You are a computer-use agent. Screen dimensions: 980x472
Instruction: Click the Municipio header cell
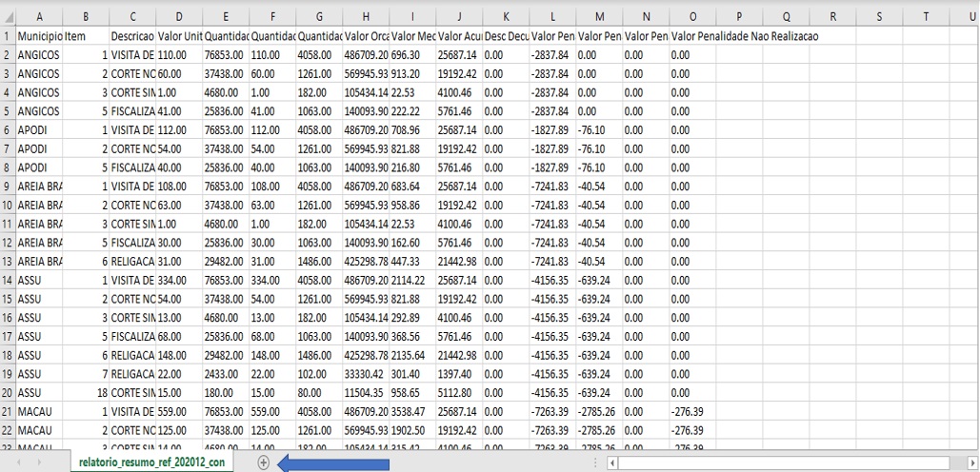(x=39, y=36)
